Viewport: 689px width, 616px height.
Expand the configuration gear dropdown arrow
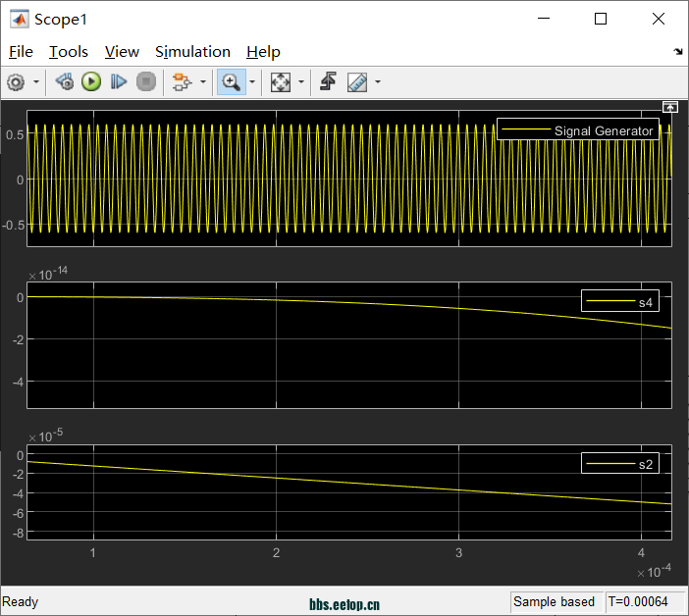36,82
